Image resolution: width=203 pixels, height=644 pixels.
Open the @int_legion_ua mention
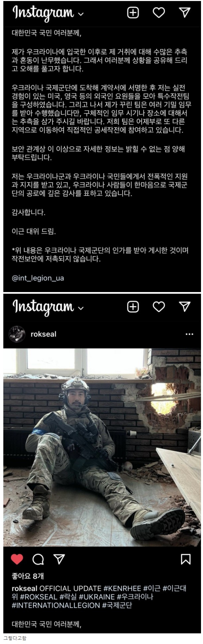38,278
